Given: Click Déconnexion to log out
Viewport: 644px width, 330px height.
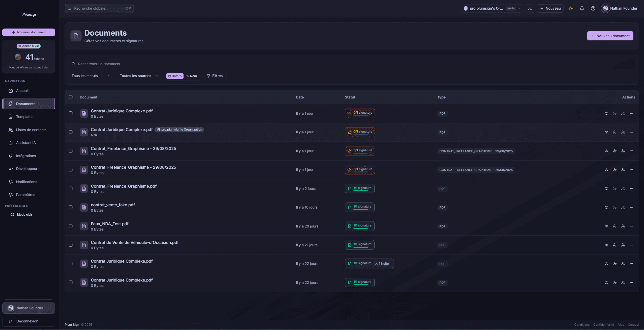Looking at the screenshot, I should 29,321.
